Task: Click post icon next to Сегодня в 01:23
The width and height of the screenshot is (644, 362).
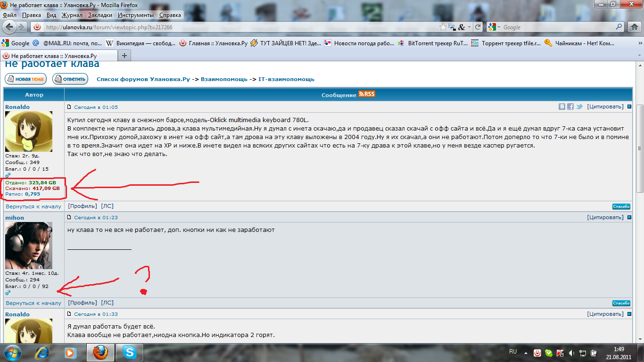Action: coord(70,218)
